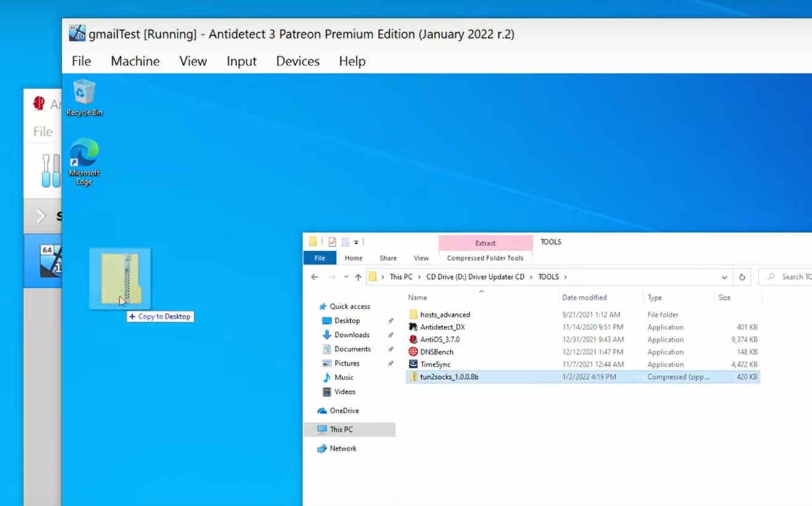Screen dimensions: 812x506
Task: Click the properties checkmark quick access icon
Action: [x=332, y=242]
